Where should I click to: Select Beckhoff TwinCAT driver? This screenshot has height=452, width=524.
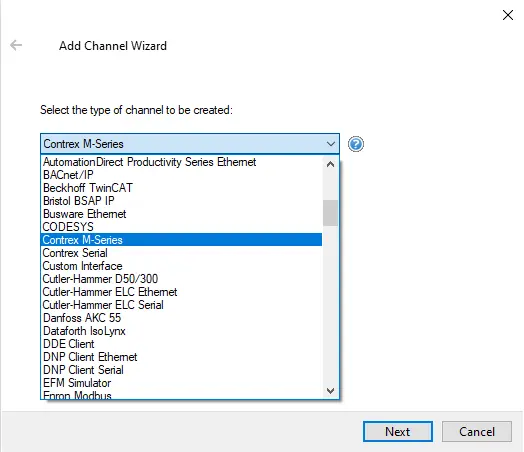pyautogui.click(x=181, y=188)
